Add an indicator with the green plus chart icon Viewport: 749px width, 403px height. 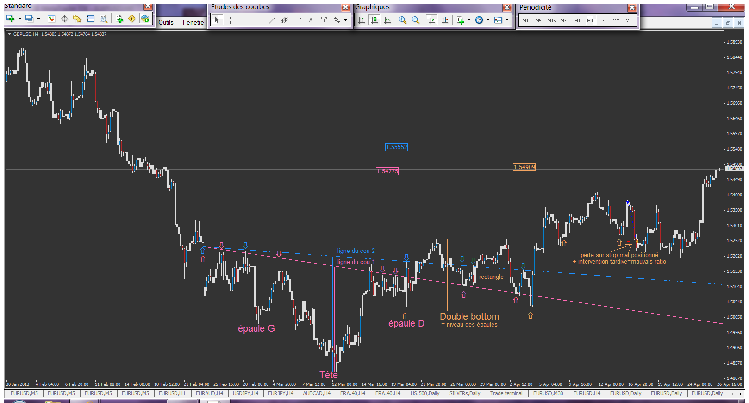tap(460, 20)
